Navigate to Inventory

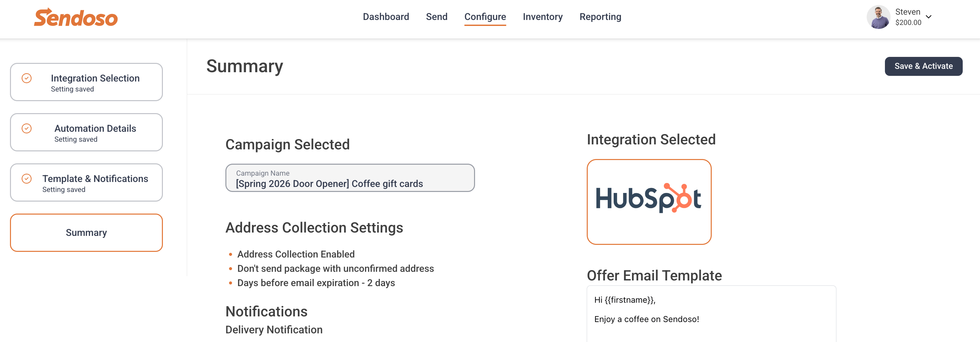pyautogui.click(x=543, y=17)
